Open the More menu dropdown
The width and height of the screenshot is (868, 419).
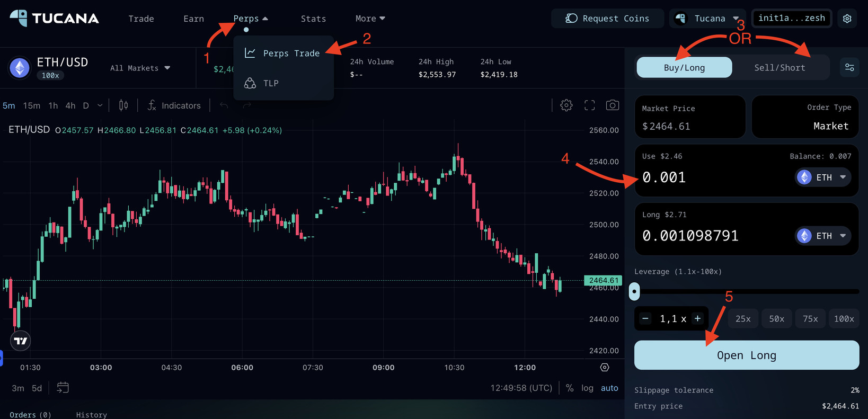(x=370, y=19)
